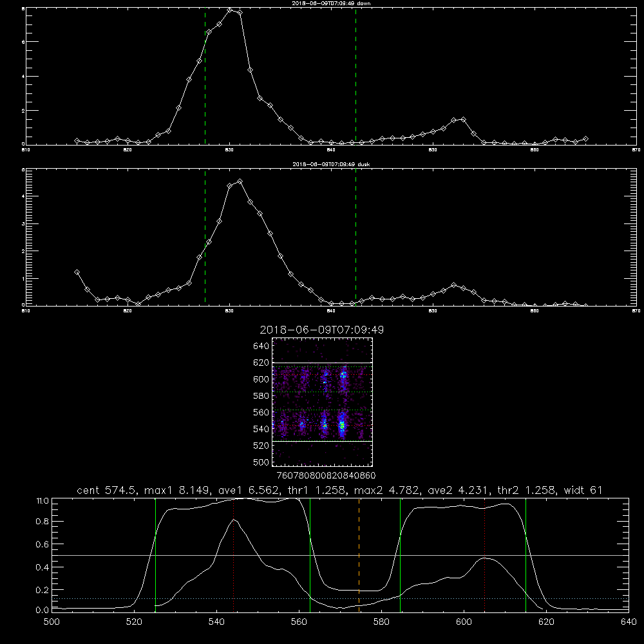This screenshot has width=644, height=644.
Task: Open the spectral image thumbnail
Action: coord(322,402)
